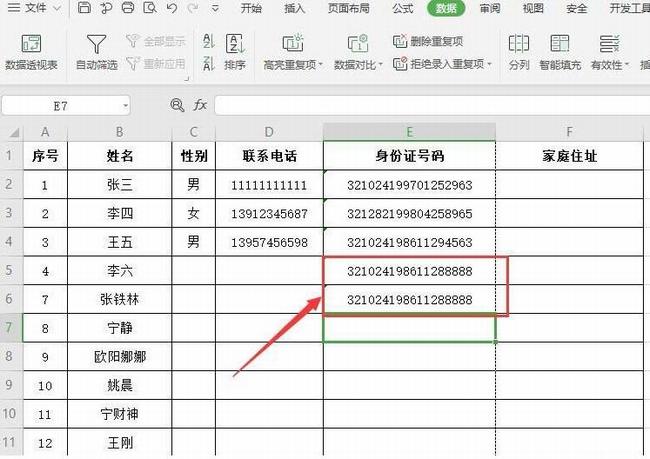This screenshot has width=650, height=459.
Task: Select ID cell 321024199701252963
Action: [x=409, y=185]
